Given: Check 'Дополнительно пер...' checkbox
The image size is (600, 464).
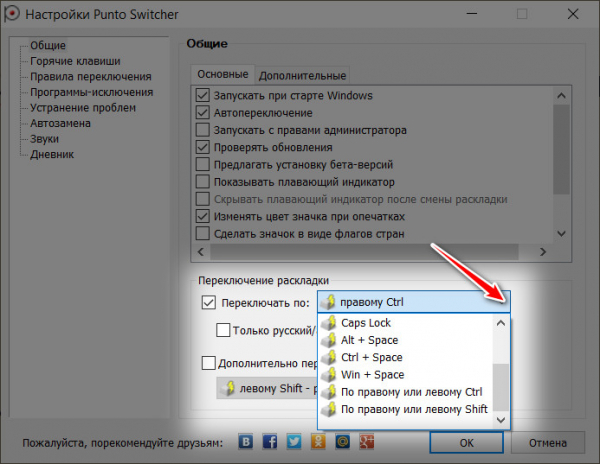Looking at the screenshot, I should pyautogui.click(x=209, y=363).
